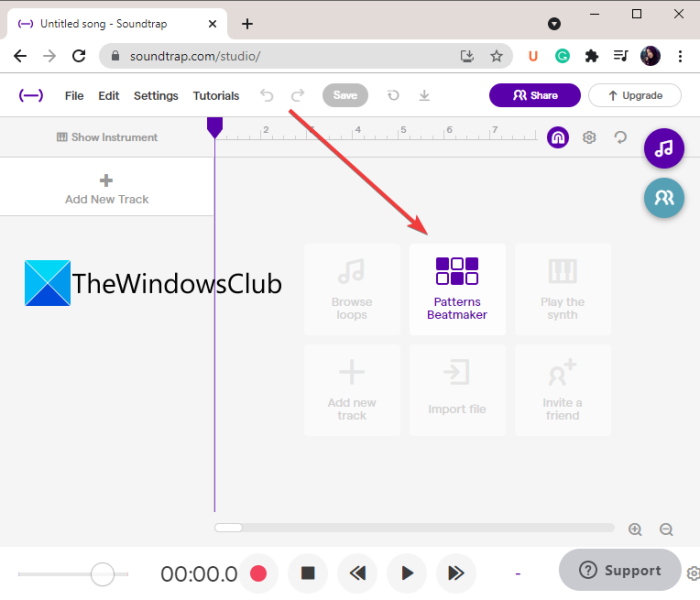Open a new browser tab

coord(247,24)
